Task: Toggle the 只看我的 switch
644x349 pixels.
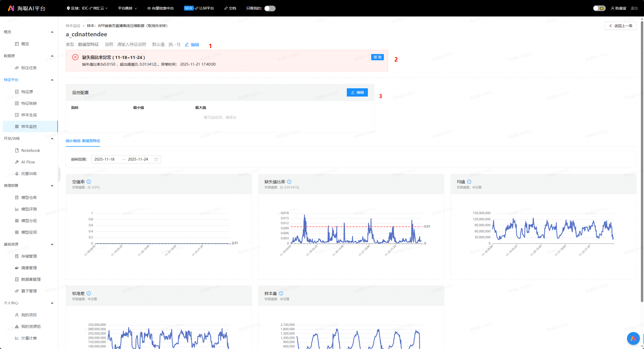Action: (270, 8)
